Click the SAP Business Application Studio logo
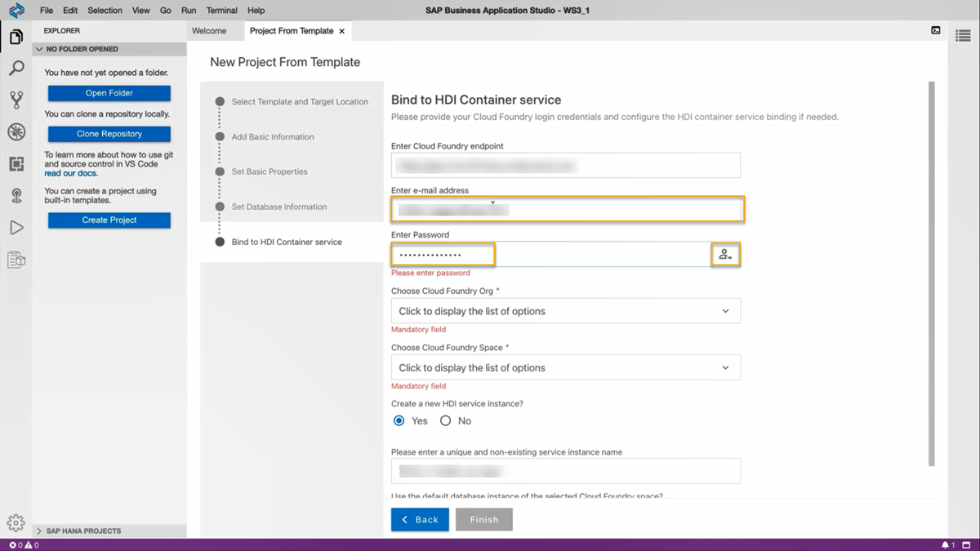 point(16,11)
